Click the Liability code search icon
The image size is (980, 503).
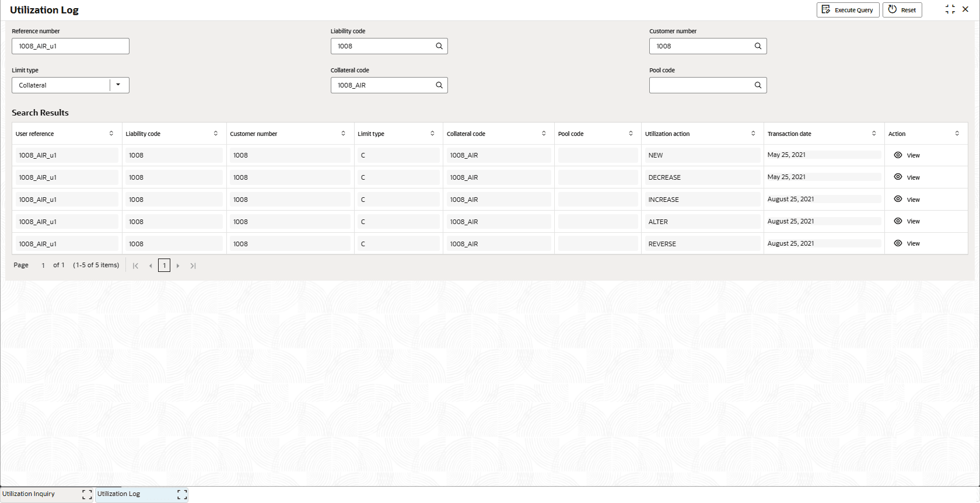point(439,46)
